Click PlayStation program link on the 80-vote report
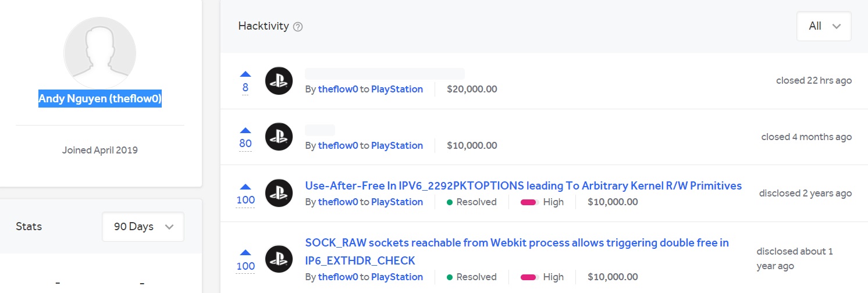868x293 pixels. pos(397,145)
